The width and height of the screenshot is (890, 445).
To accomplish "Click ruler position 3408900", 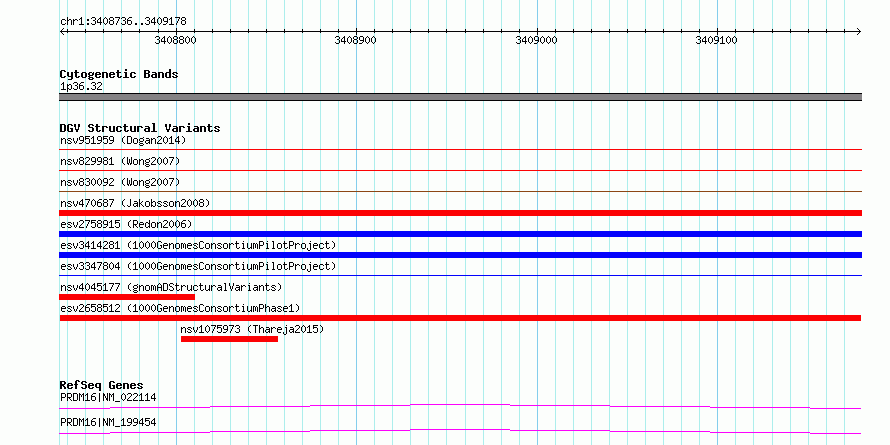I will click(x=355, y=40).
